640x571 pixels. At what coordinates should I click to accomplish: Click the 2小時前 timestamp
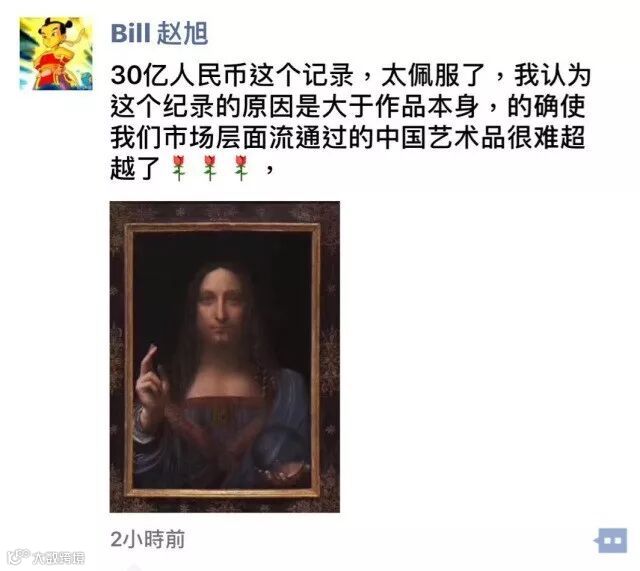pyautogui.click(x=147, y=539)
